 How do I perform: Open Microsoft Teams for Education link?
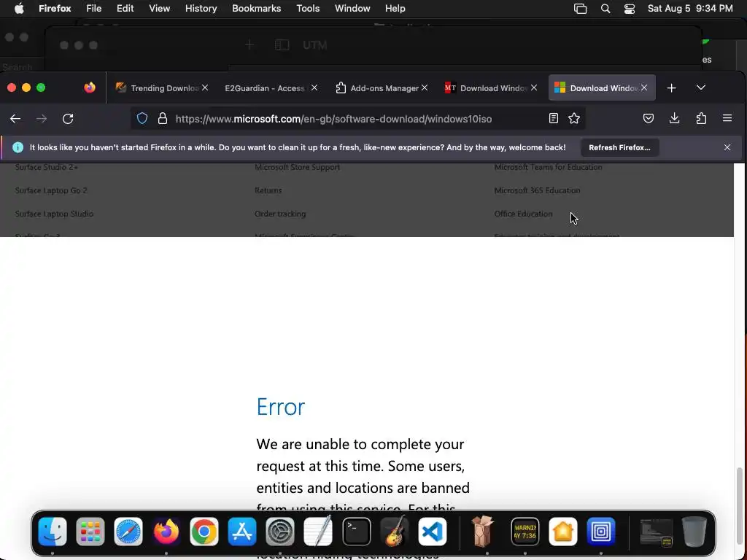click(x=549, y=167)
